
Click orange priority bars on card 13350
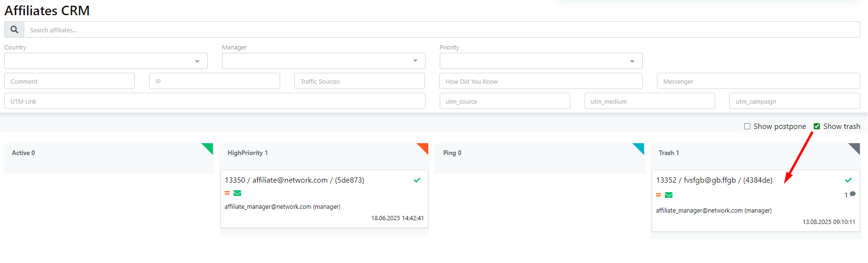click(x=227, y=193)
